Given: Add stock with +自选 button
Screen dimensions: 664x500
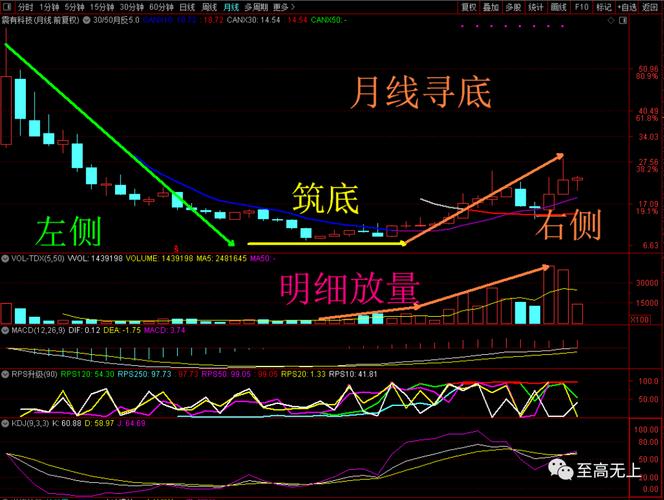Looking at the screenshot, I should (627, 7).
